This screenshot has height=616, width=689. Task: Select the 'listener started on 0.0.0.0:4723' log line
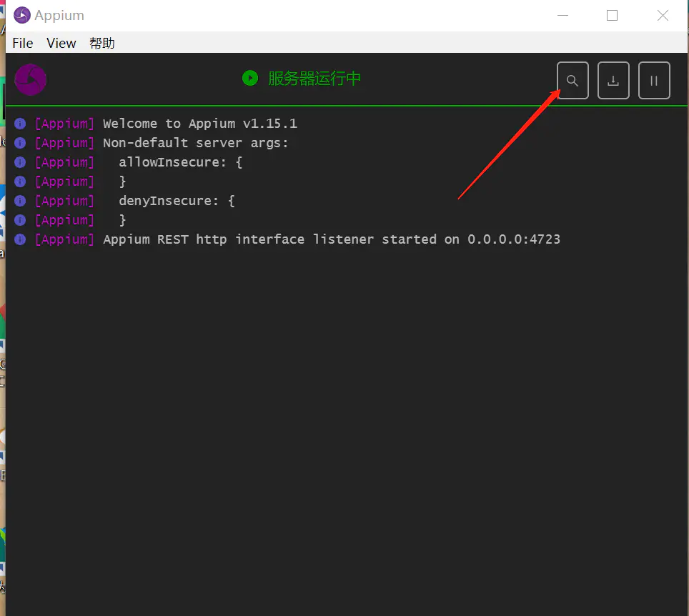tap(332, 239)
